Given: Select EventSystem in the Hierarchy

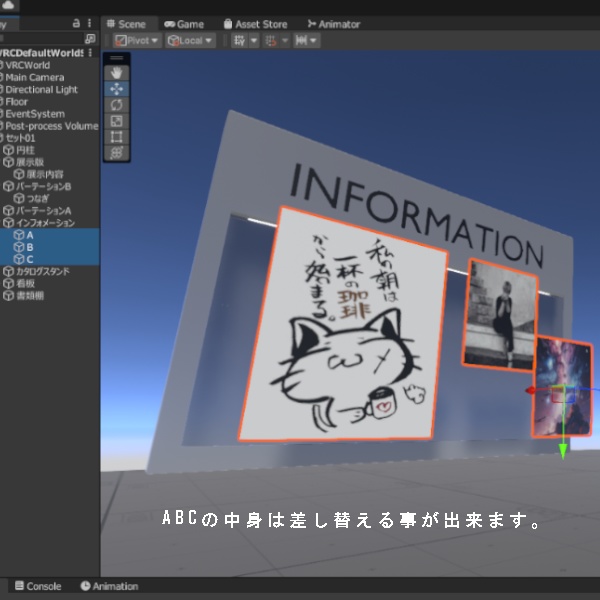Looking at the screenshot, I should 50,114.
